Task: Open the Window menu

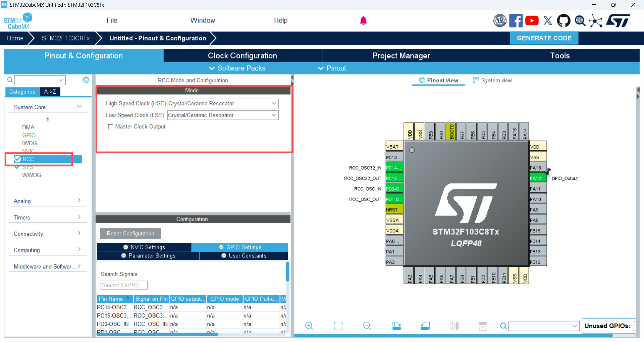Action: point(203,20)
